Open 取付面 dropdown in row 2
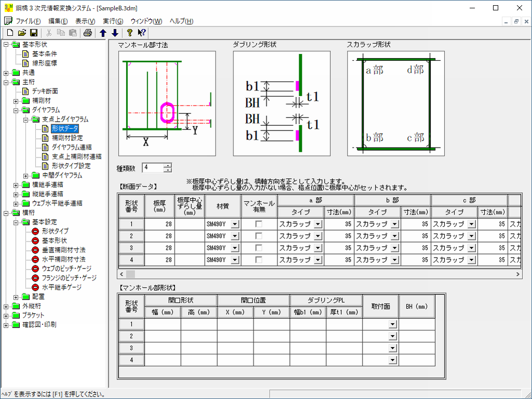This screenshot has width=532, height=399. tap(392, 336)
